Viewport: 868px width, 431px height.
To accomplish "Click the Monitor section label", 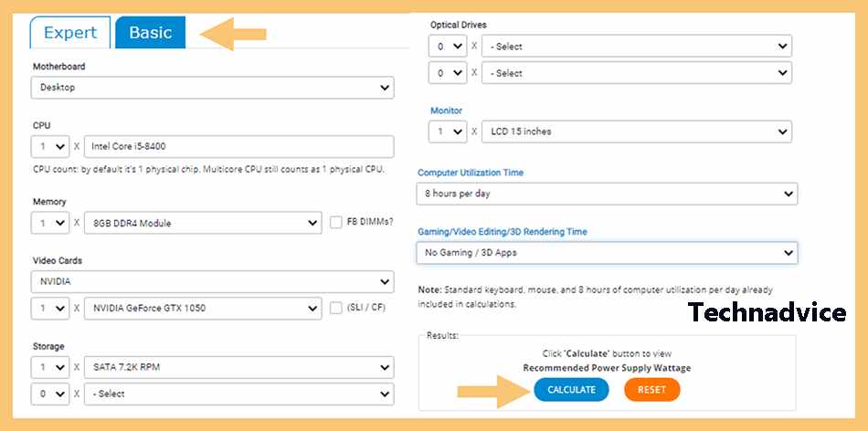I will [446, 110].
